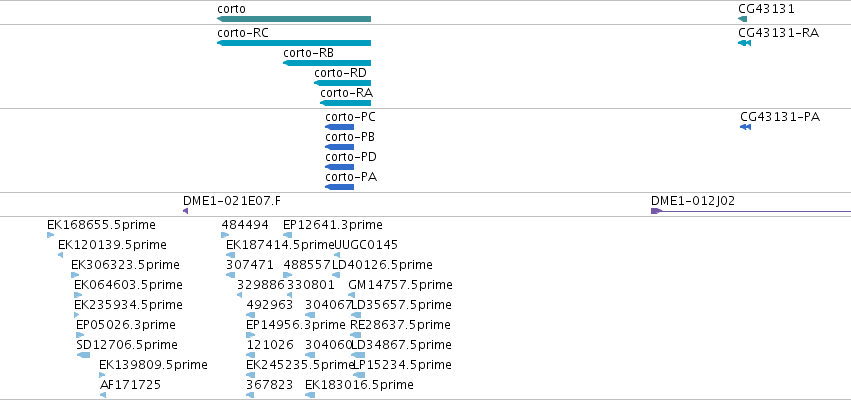Screen dimensions: 851x400
Task: Select the corto gene feature bar
Action: pos(294,19)
